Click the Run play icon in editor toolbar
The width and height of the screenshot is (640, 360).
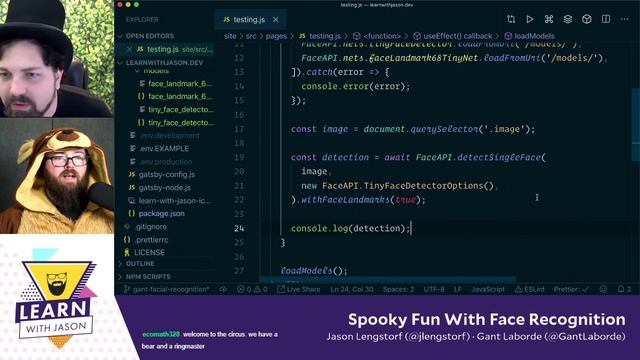tap(530, 19)
